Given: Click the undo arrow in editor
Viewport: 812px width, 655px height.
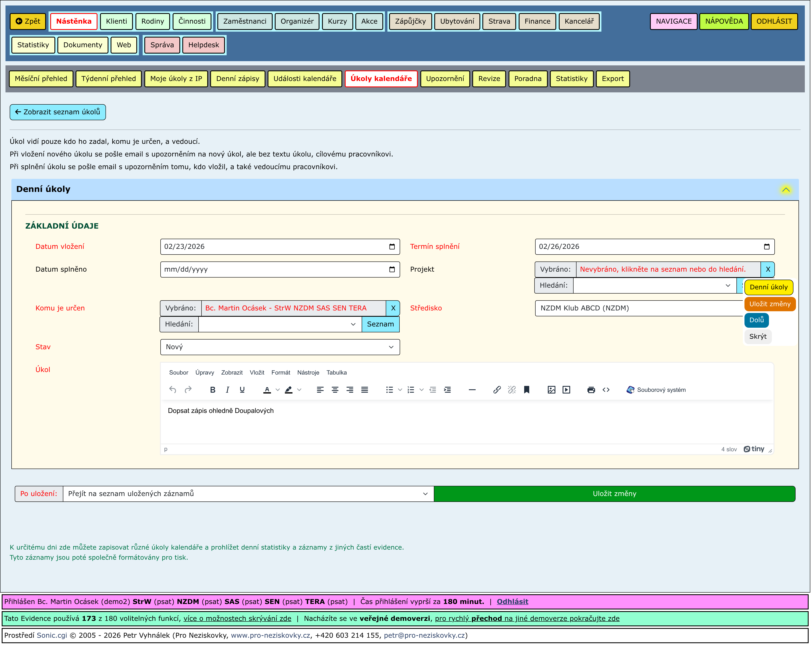Looking at the screenshot, I should coord(173,390).
